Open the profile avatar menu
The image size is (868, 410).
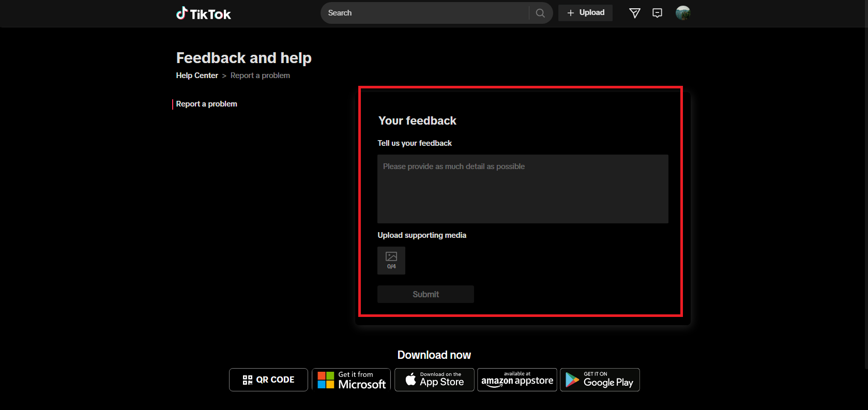click(683, 13)
